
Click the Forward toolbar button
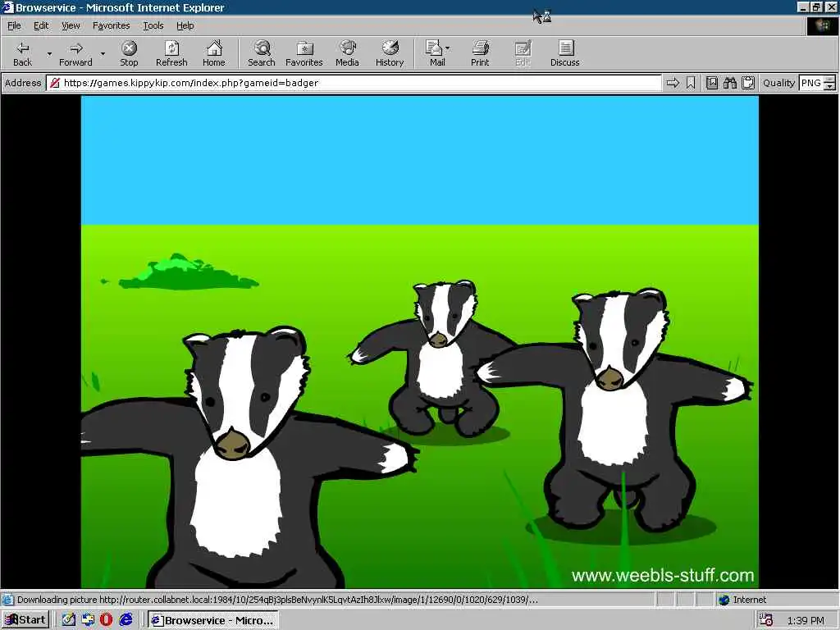point(75,53)
